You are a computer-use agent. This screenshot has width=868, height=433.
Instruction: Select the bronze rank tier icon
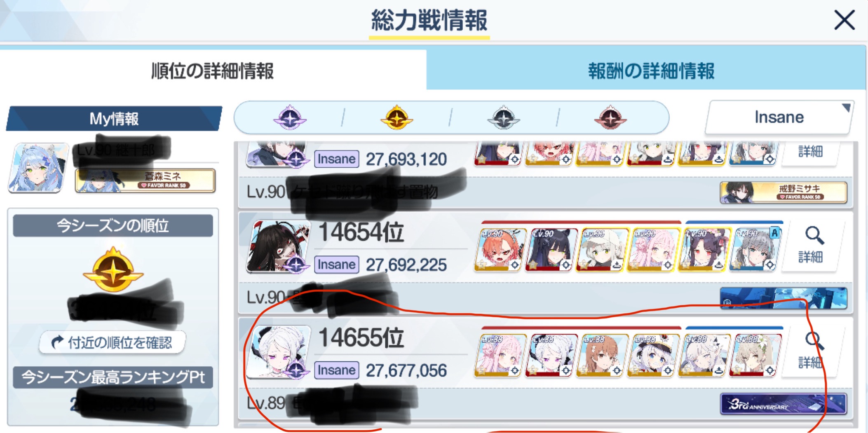point(610,117)
